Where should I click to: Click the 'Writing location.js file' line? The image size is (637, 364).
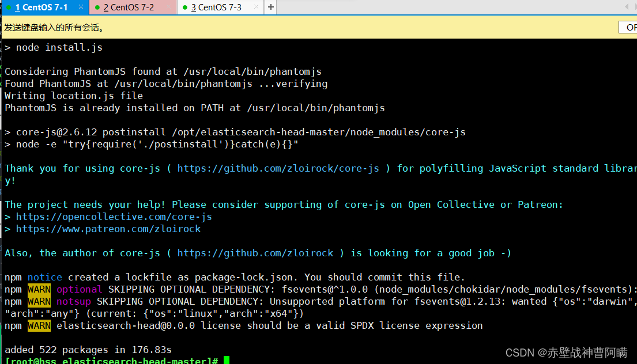click(74, 96)
